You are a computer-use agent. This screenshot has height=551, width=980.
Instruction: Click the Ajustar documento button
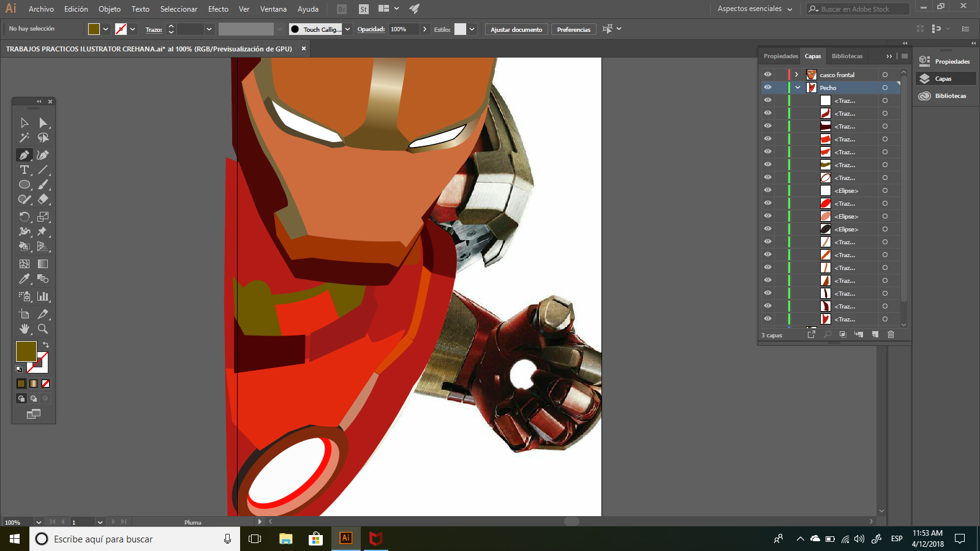click(x=516, y=29)
